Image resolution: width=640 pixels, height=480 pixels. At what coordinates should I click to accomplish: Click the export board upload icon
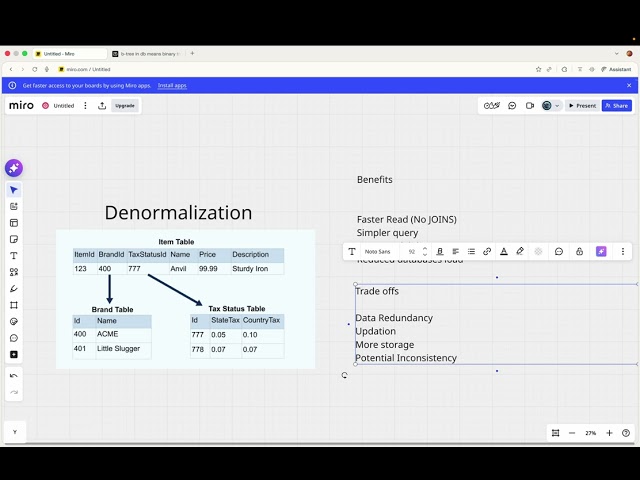click(102, 106)
